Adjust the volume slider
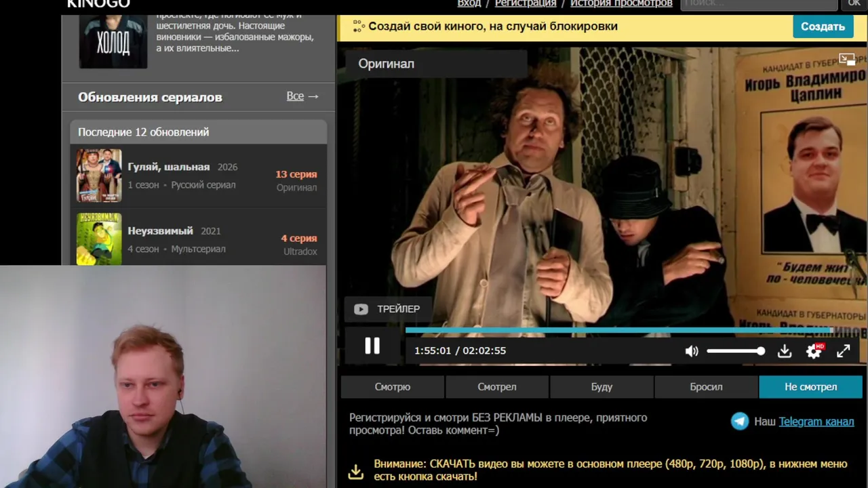Image resolution: width=868 pixels, height=488 pixels. (736, 351)
